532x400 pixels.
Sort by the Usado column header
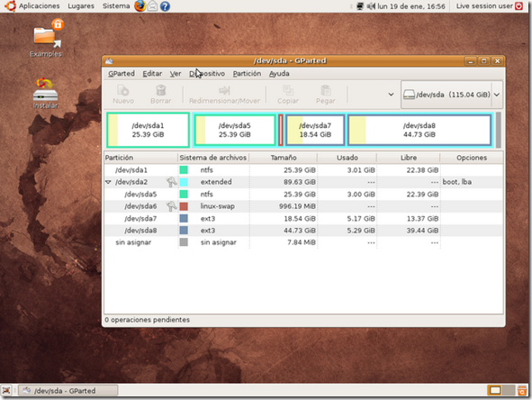347,158
